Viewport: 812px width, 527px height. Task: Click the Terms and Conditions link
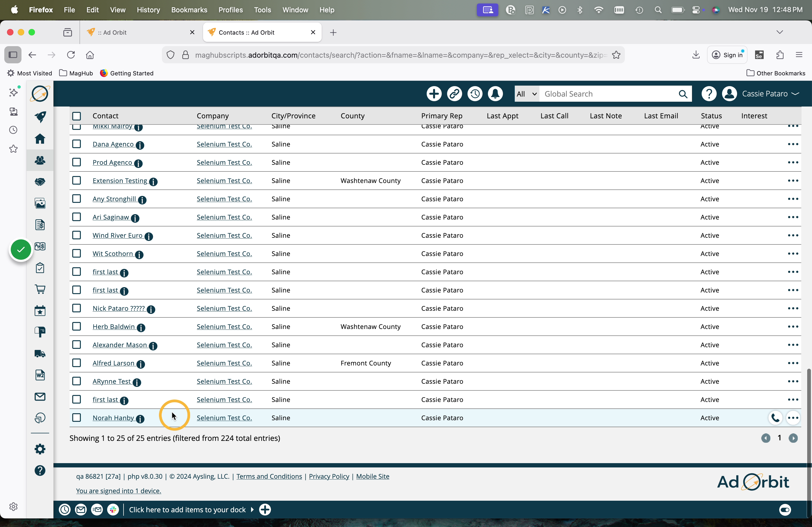[269, 476]
